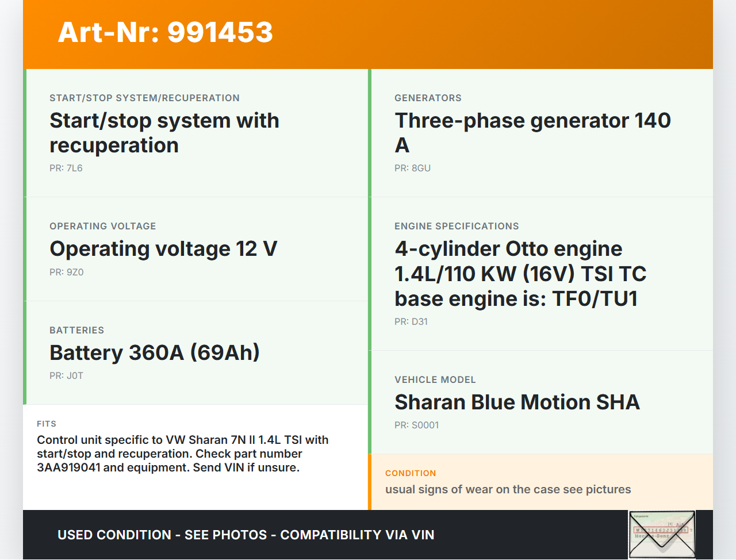
Task: Click the "START/STOP SYSTEM/RECUPERATION" category label
Action: pos(144,98)
